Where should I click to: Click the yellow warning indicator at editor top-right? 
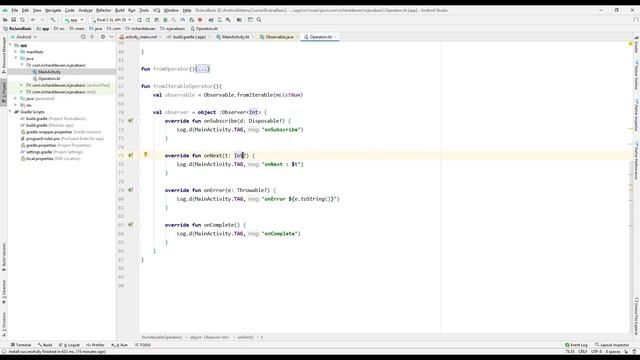click(631, 43)
